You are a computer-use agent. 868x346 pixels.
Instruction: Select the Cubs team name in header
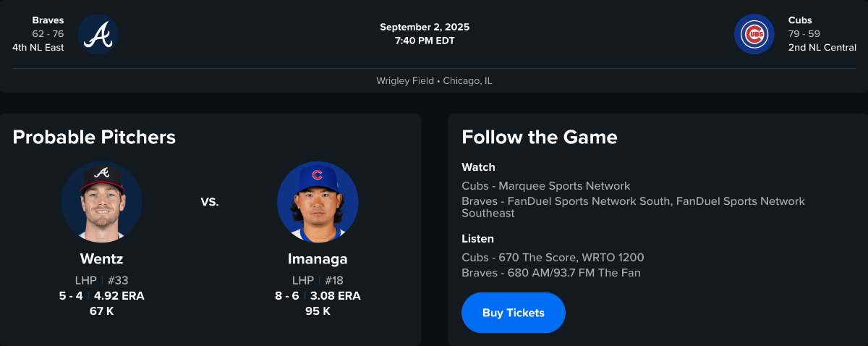point(800,20)
